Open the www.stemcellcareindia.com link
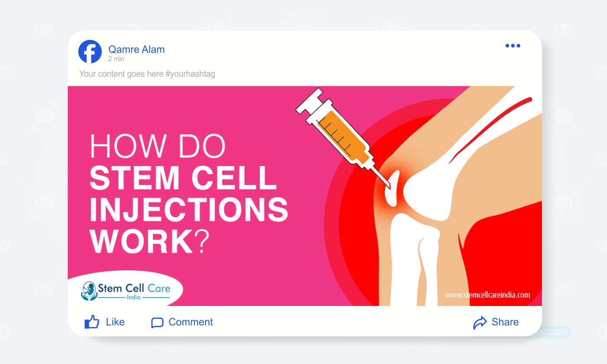Viewport: 607px width, 364px height. click(487, 295)
